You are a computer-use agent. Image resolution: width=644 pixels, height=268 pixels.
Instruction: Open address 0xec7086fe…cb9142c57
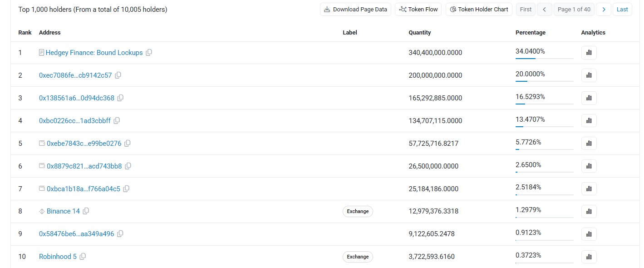[75, 75]
